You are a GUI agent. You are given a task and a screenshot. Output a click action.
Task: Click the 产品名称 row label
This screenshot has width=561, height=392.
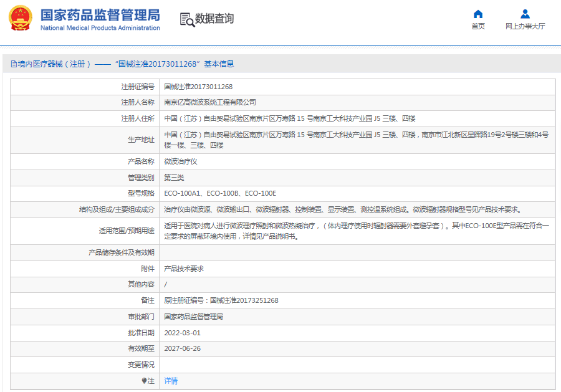pyautogui.click(x=141, y=161)
